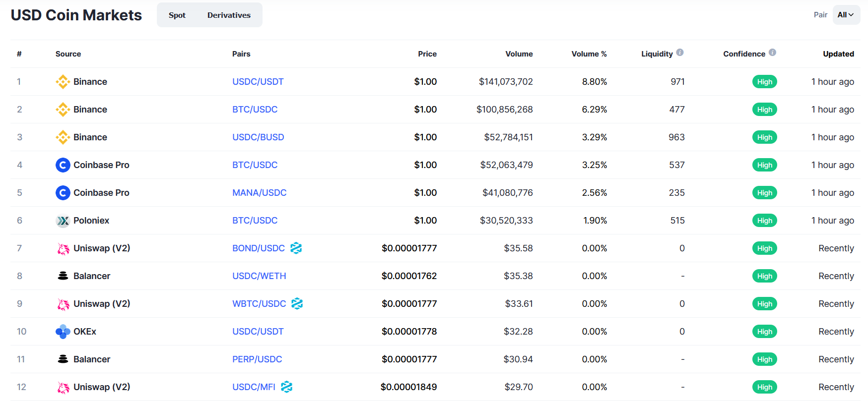Click Balancer name in row 8
Screen dimensions: 868x401
pyautogui.click(x=92, y=276)
